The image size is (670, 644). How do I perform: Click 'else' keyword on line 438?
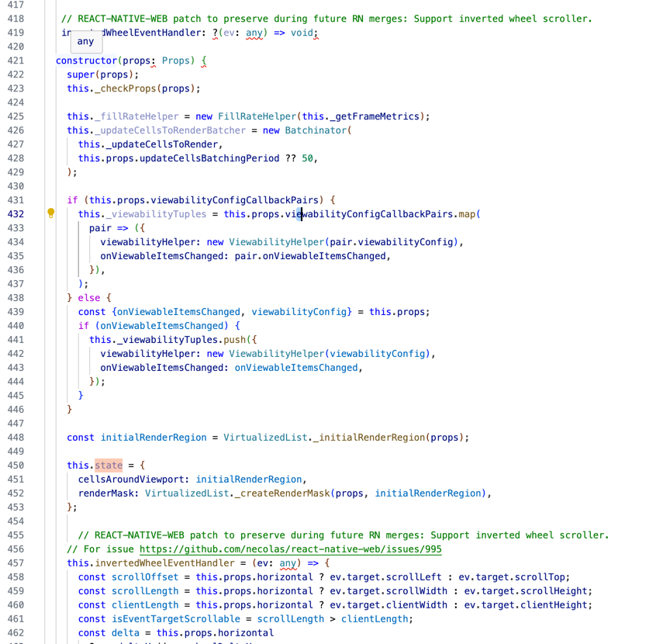pos(89,298)
